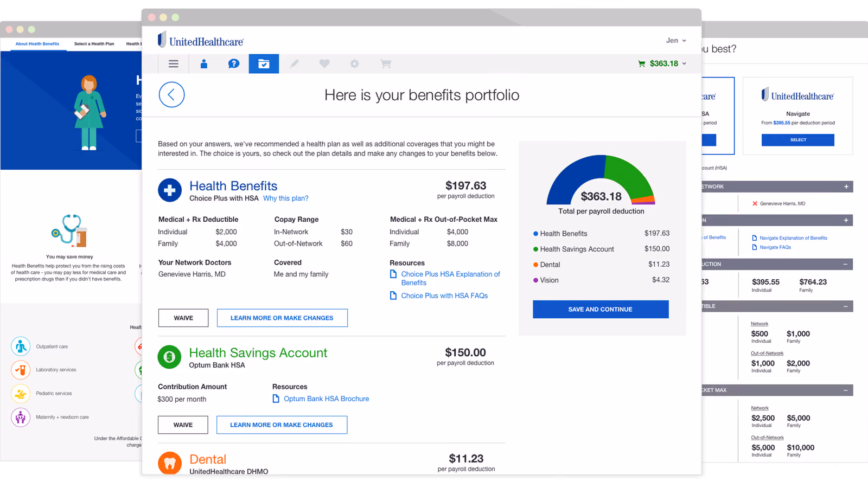Screen dimensions: 868x488
Task: Click the Maternity + newborn care icon
Action: coord(21,418)
